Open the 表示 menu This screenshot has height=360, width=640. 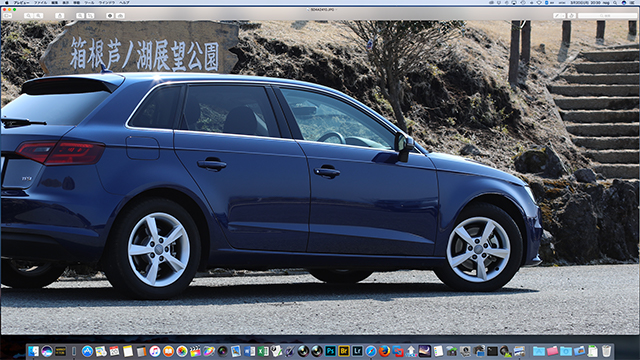click(x=66, y=2)
